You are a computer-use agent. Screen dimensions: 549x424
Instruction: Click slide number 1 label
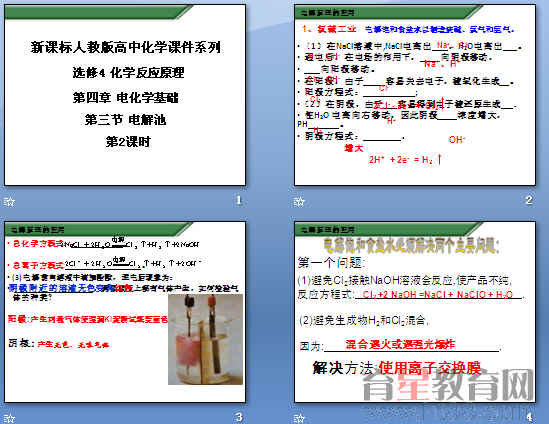tap(239, 200)
